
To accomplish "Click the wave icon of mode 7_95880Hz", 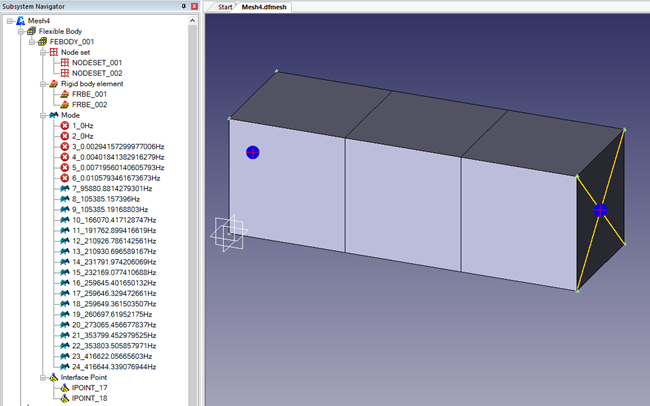I will coord(64,188).
